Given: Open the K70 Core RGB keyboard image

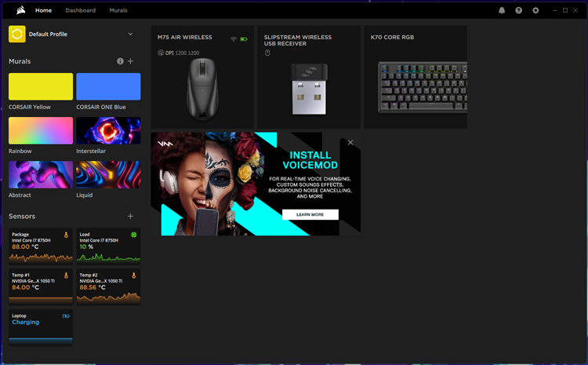Looking at the screenshot, I should [423, 87].
